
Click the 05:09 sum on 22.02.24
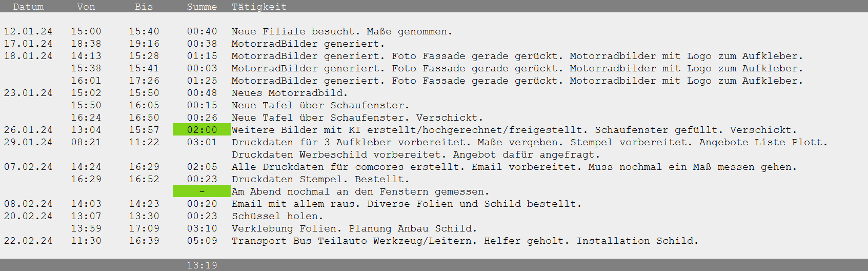[202, 241]
